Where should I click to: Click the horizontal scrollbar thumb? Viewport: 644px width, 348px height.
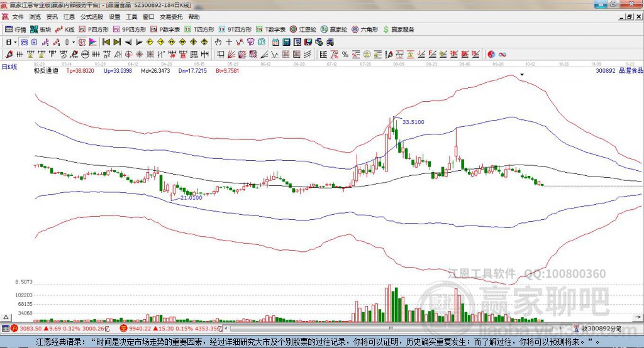click(391, 329)
